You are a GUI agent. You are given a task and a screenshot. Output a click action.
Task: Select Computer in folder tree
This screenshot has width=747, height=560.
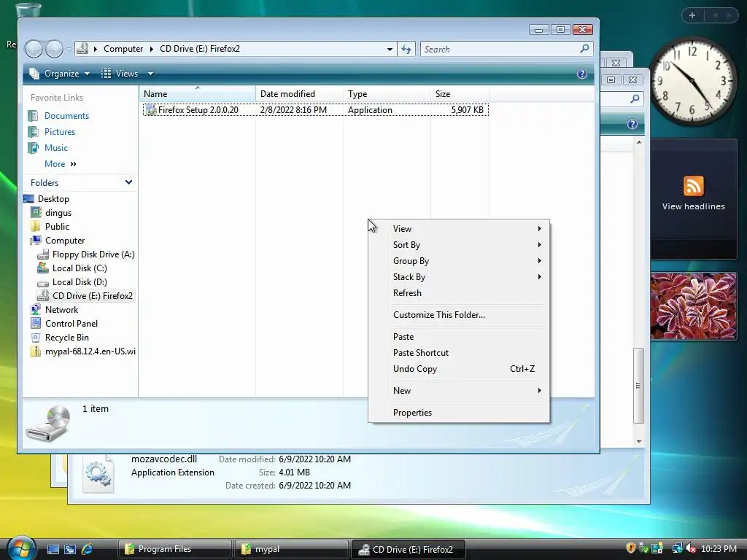coord(65,241)
